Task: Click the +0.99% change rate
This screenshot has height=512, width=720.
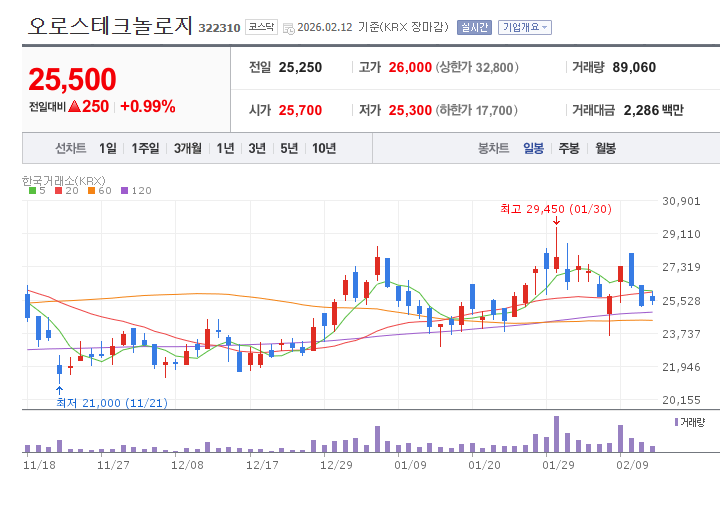Action: pos(147,107)
